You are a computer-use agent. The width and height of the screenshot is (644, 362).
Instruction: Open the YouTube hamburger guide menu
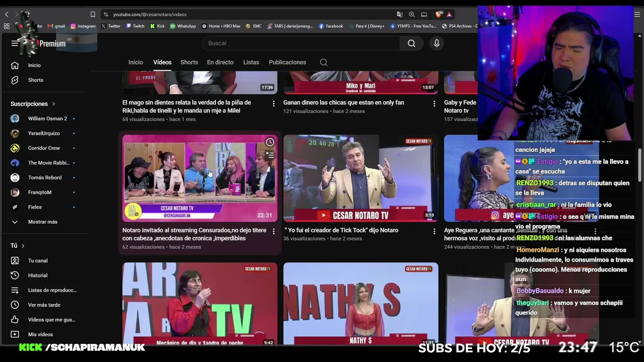point(15,43)
